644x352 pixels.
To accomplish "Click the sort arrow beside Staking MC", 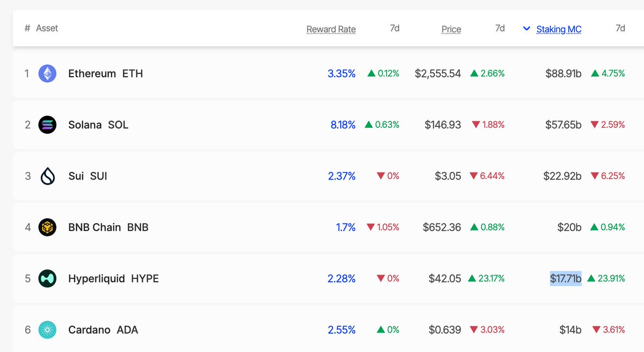I will (527, 29).
